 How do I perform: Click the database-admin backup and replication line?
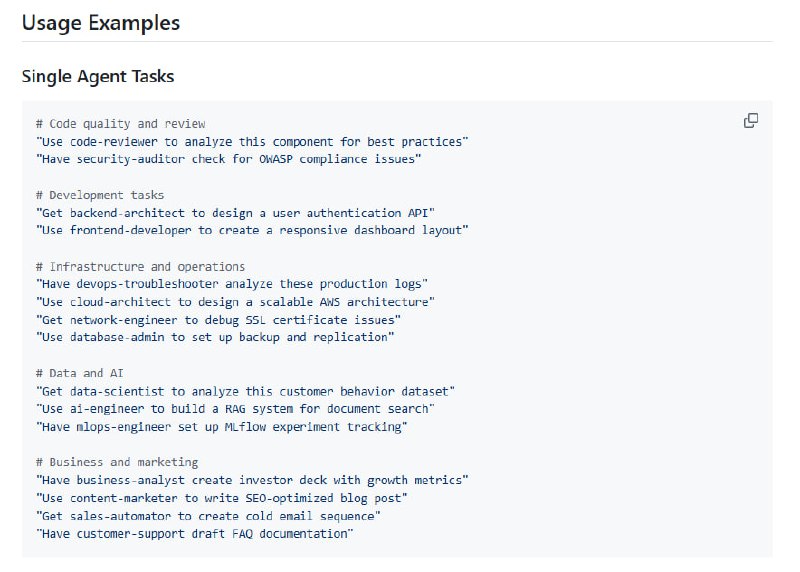(x=214, y=337)
